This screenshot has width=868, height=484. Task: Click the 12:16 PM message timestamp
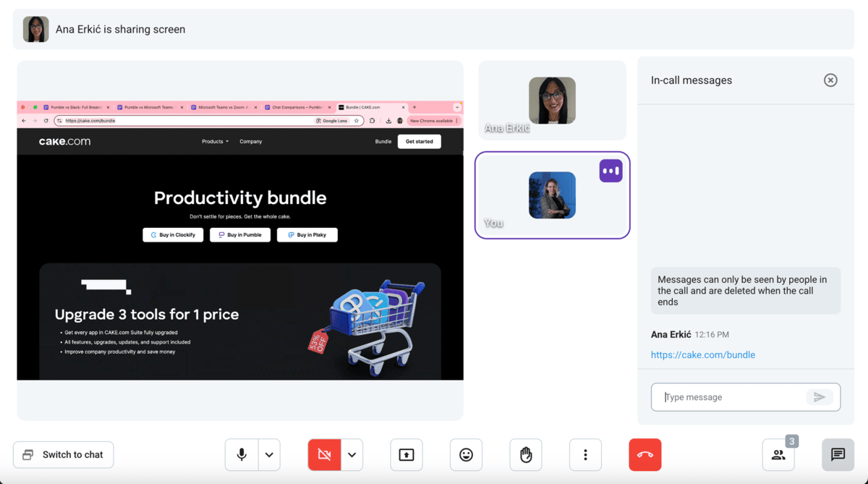712,335
